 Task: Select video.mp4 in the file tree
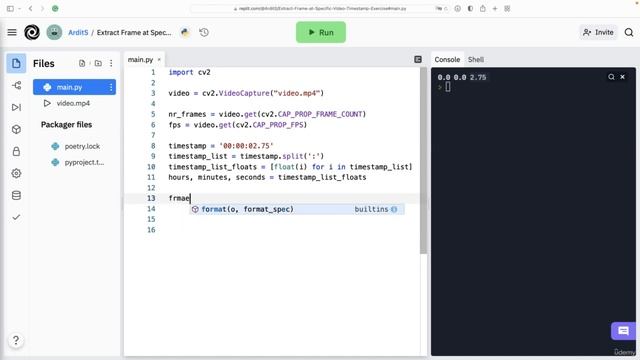(x=74, y=103)
